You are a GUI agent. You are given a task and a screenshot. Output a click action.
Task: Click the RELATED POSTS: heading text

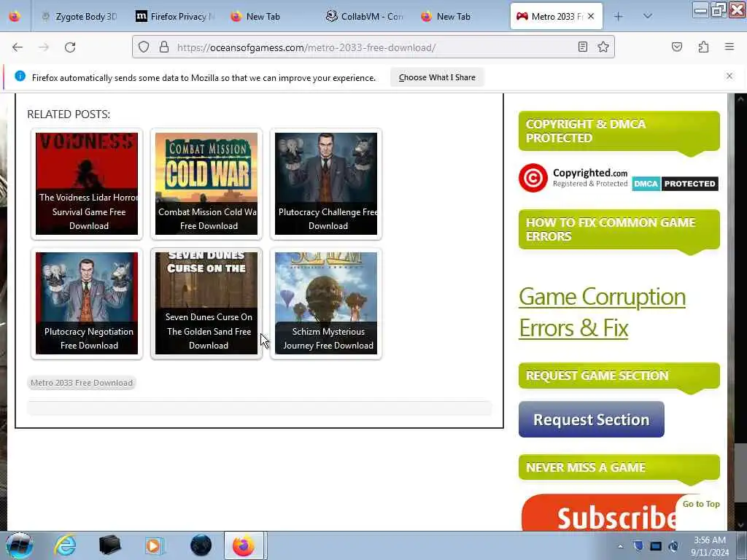point(69,114)
